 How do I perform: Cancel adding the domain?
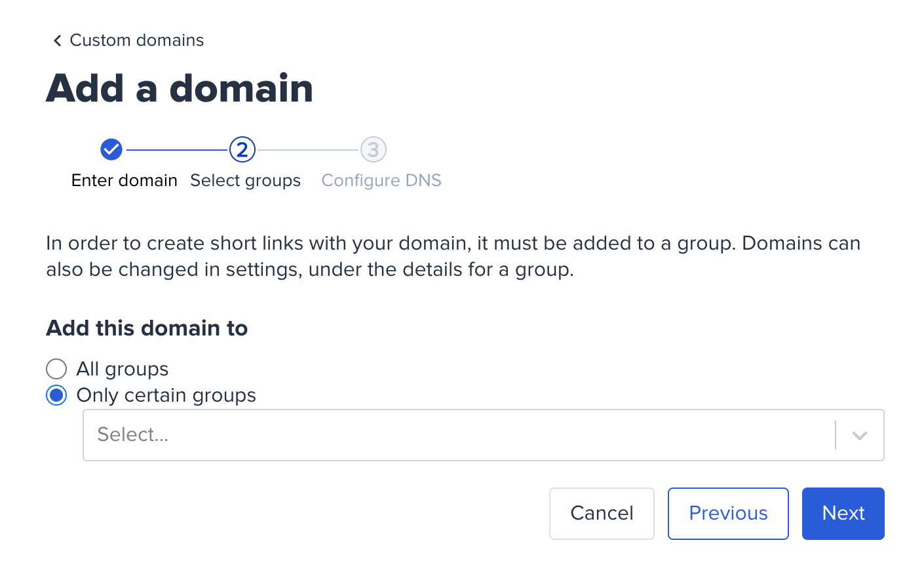[601, 513]
